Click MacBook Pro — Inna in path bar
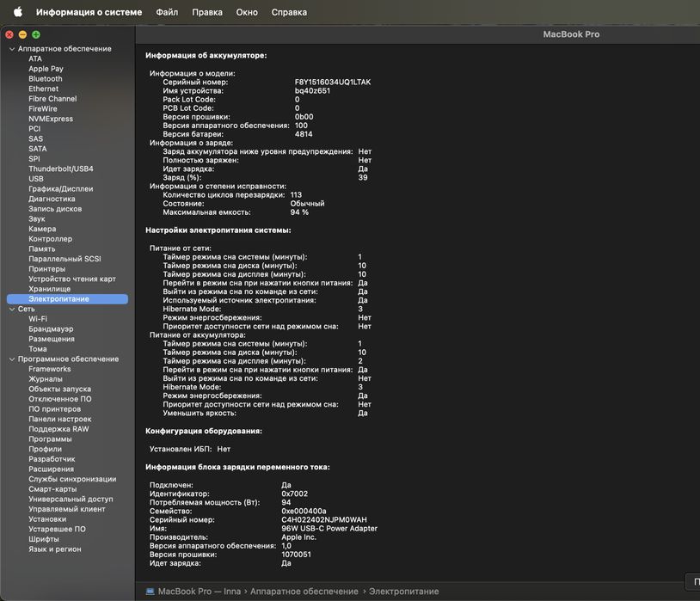The width and height of the screenshot is (700, 601). [200, 592]
